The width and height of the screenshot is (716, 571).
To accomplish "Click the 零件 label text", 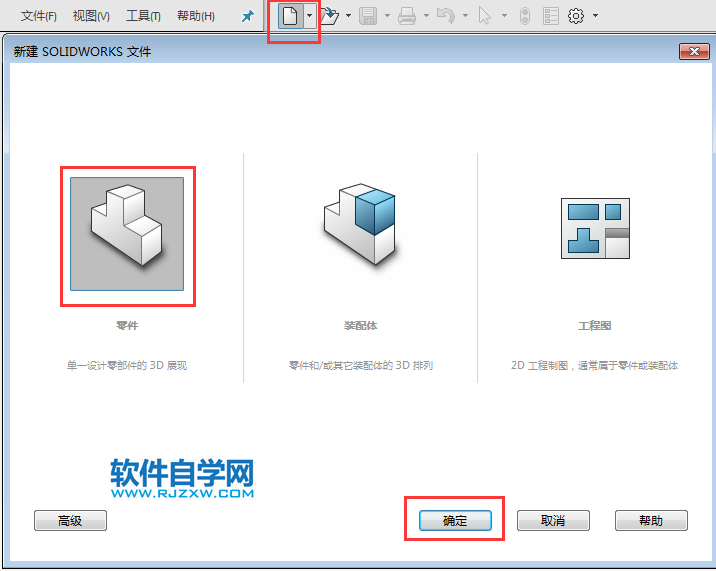I will (127, 326).
